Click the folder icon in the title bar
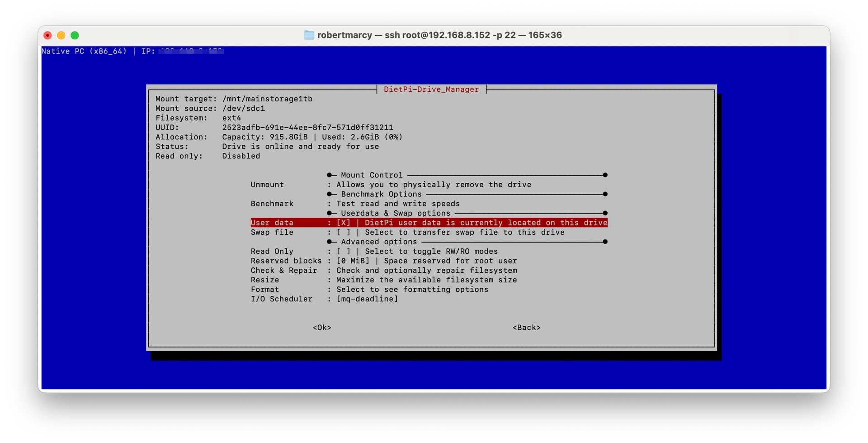The image size is (868, 443). [309, 35]
